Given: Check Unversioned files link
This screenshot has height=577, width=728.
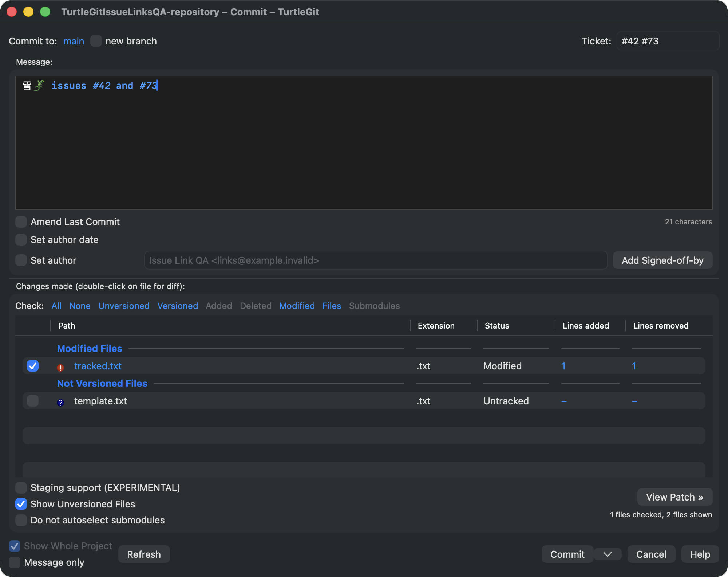Looking at the screenshot, I should 124,306.
